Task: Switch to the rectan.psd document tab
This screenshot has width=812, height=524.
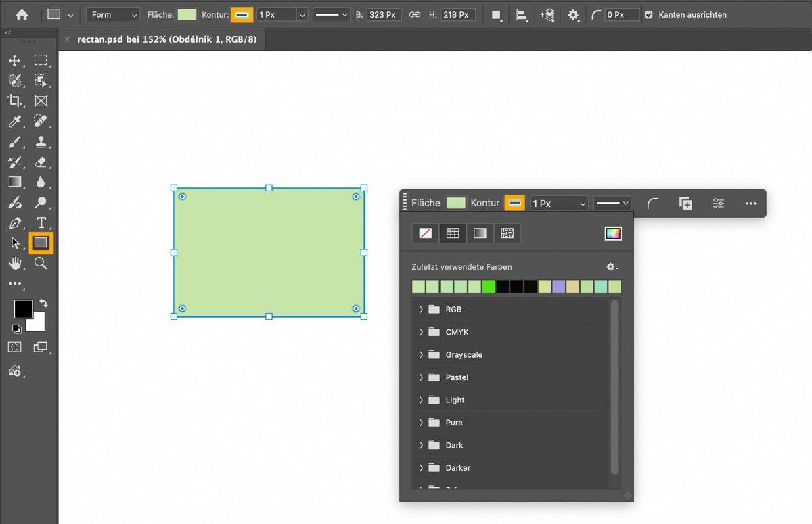Action: click(166, 39)
